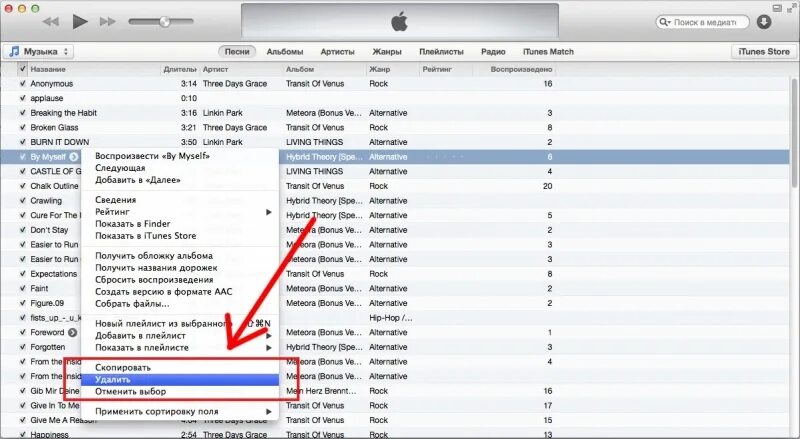This screenshot has height=439, width=800.
Task: Click the previous track rewind button
Action: 51,21
